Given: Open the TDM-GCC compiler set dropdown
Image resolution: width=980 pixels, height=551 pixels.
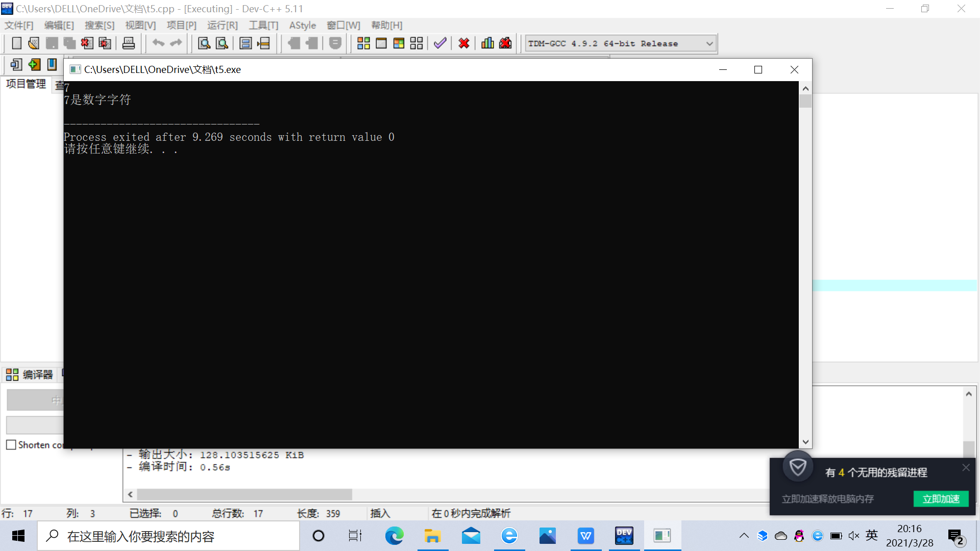Looking at the screenshot, I should (709, 44).
